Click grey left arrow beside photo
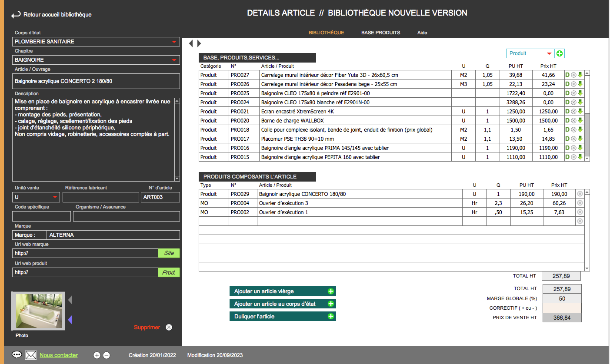 (x=70, y=300)
